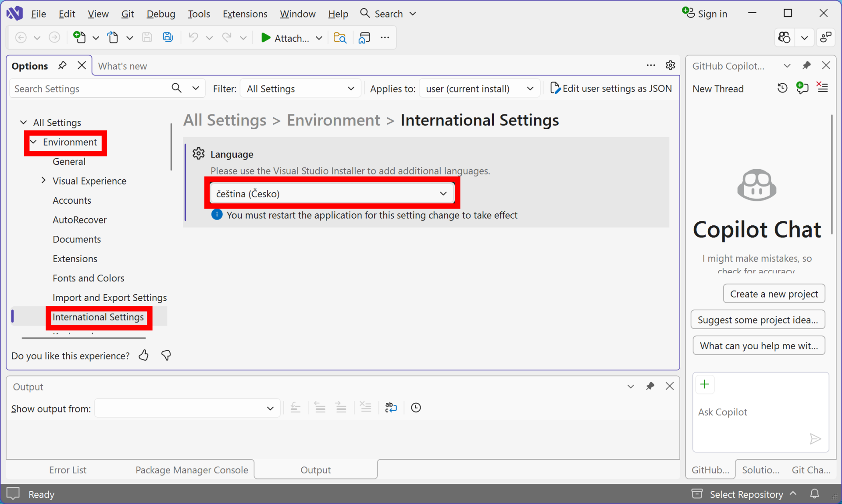Collapse the Environment tree node

point(33,142)
